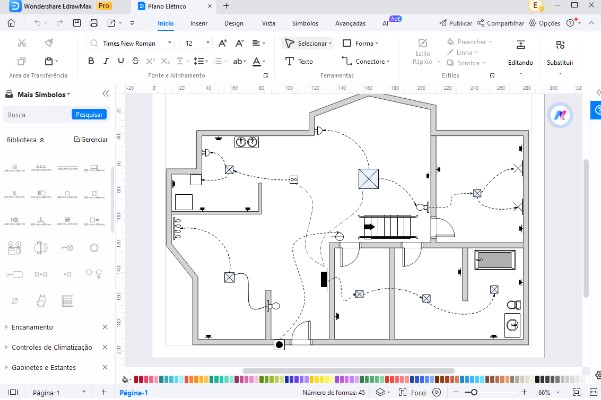601x400 pixels.
Task: Click the Busca symbol search field
Action: click(37, 115)
